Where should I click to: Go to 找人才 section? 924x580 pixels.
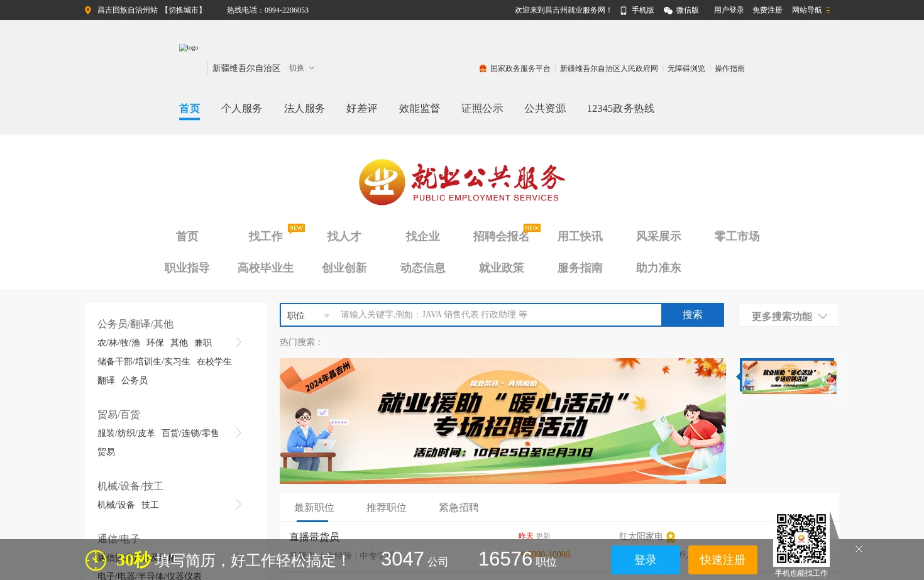344,236
